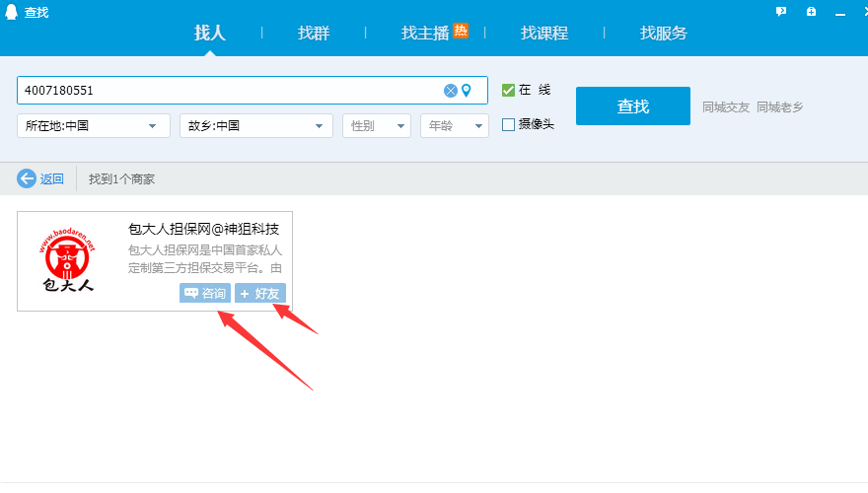Enable the 摄像头 camera checkbox
Viewport: 868px width, 493px height.
[508, 125]
